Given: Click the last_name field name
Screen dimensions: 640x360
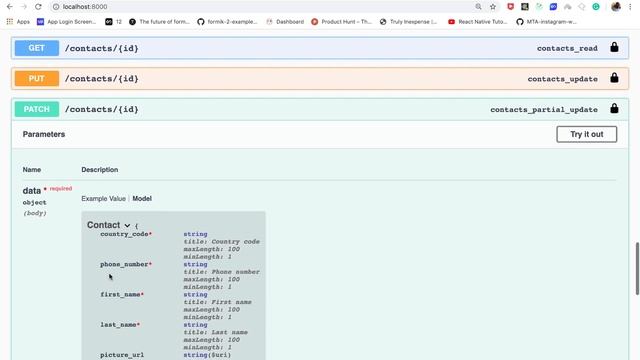Looking at the screenshot, I should 118,324.
